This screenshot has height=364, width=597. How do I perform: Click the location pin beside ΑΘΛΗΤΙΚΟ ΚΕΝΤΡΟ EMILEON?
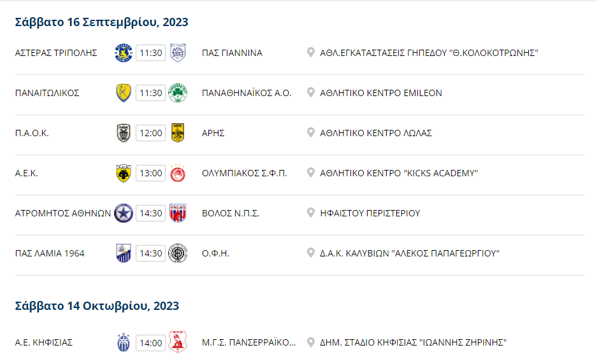click(311, 93)
